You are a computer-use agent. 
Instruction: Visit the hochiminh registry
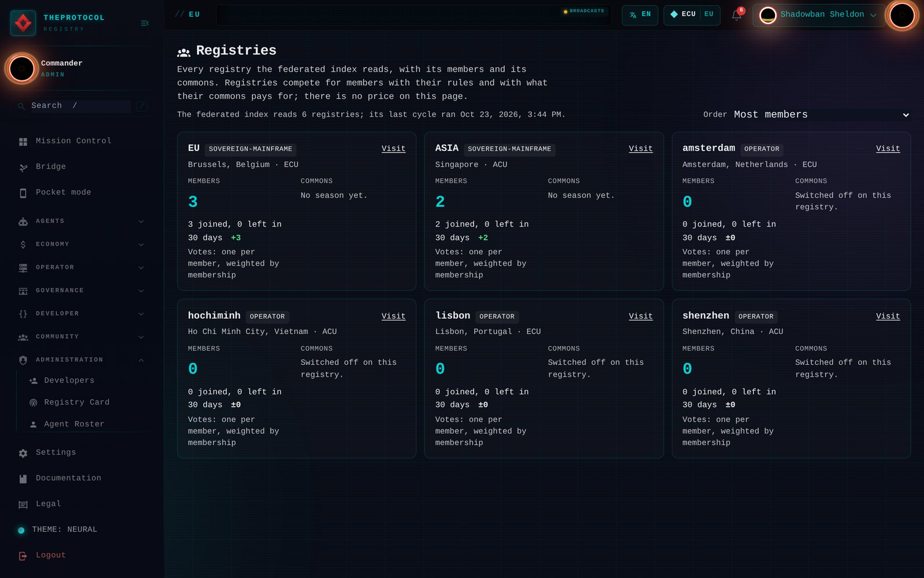point(393,316)
